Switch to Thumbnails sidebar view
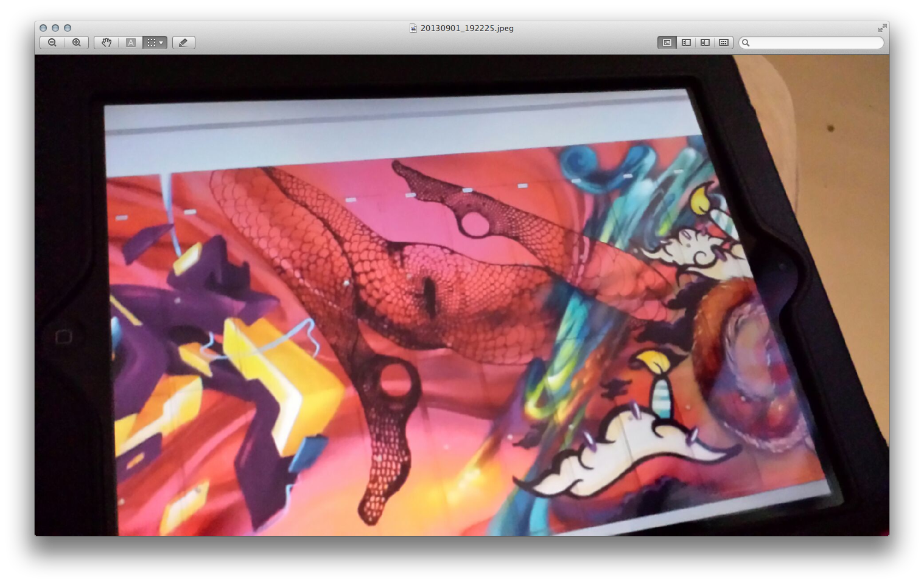Viewport: 924px width, 584px height. (686, 43)
